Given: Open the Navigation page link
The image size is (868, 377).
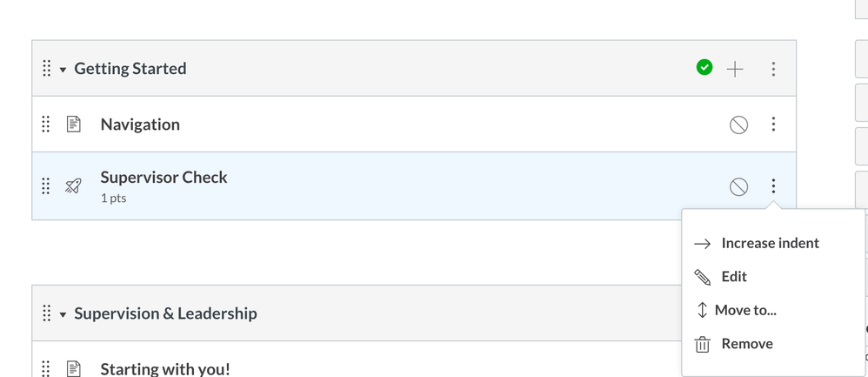Looking at the screenshot, I should (140, 125).
